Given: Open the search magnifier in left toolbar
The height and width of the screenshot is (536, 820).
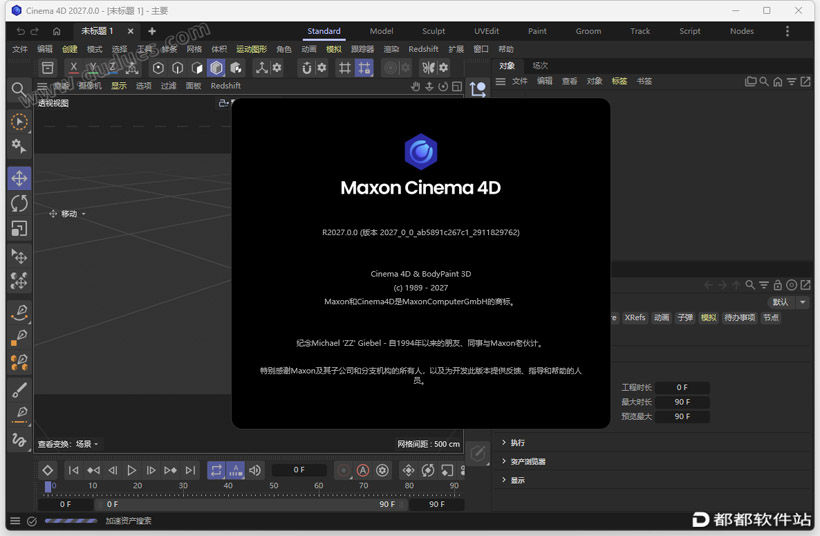Looking at the screenshot, I should coord(19,89).
